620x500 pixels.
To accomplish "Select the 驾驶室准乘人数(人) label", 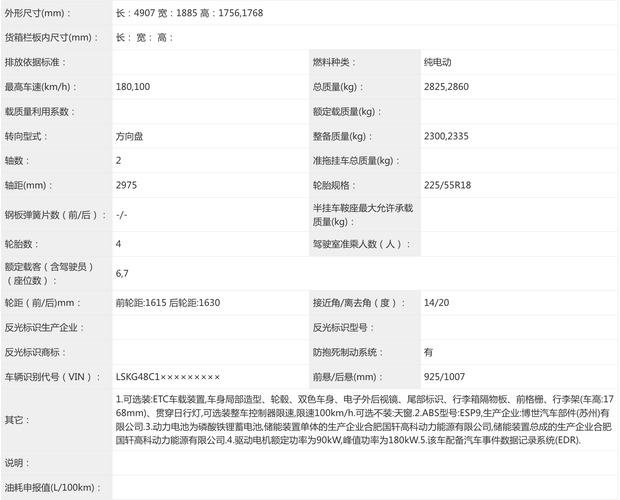I will [361, 244].
